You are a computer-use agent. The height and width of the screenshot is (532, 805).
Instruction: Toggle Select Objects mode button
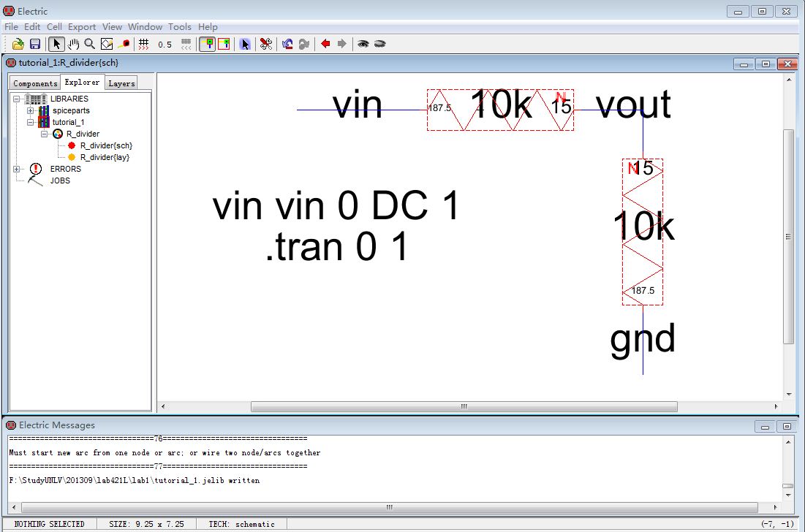coord(208,44)
